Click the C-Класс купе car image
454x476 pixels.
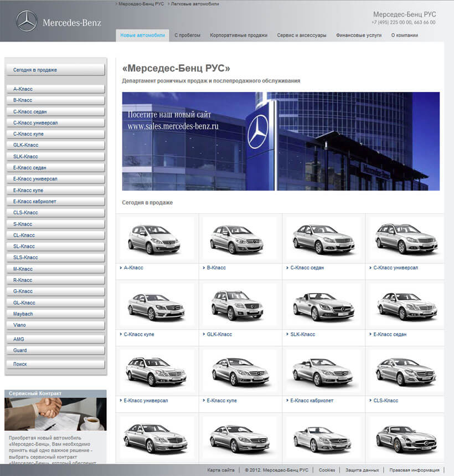pyautogui.click(x=157, y=306)
